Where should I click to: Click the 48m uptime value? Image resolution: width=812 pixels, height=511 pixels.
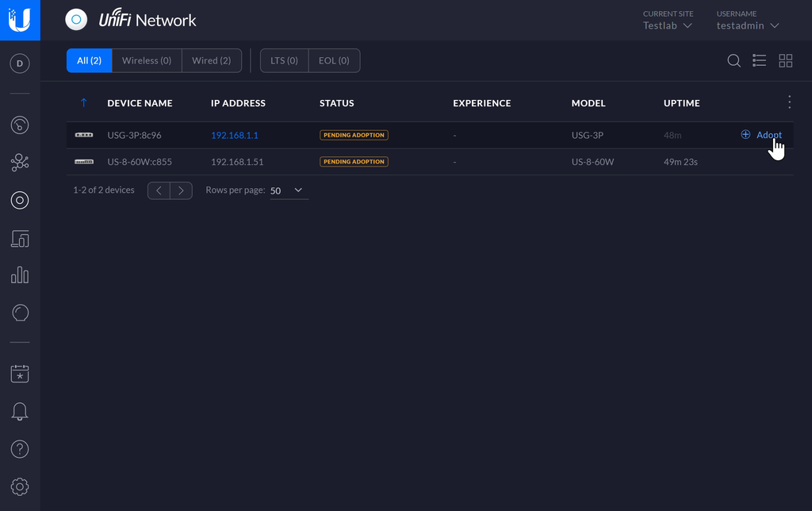coord(672,135)
